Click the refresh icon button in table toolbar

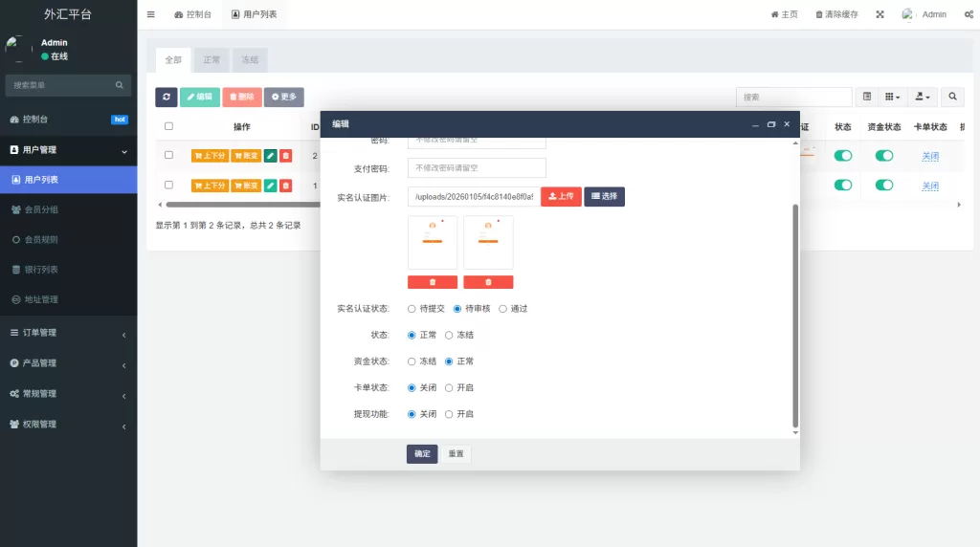(x=167, y=97)
